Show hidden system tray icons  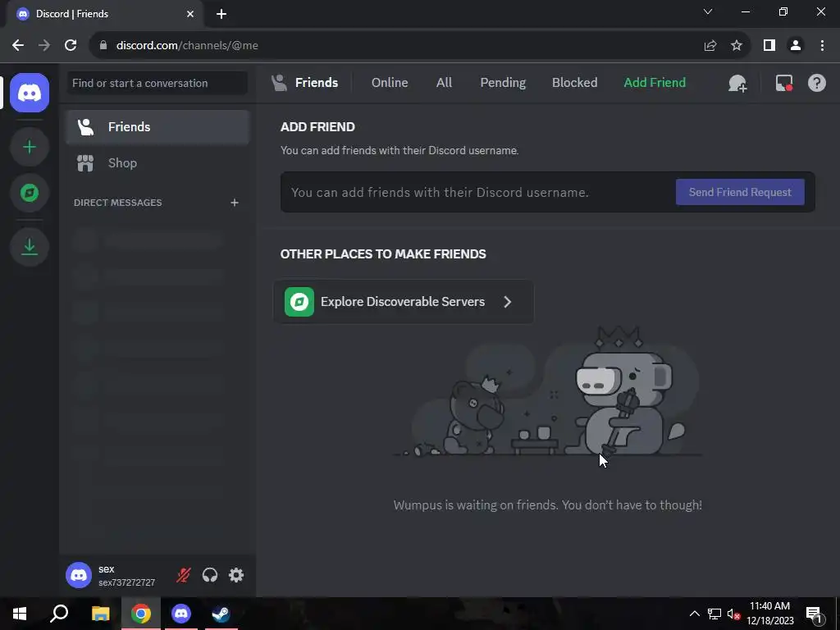(x=694, y=614)
